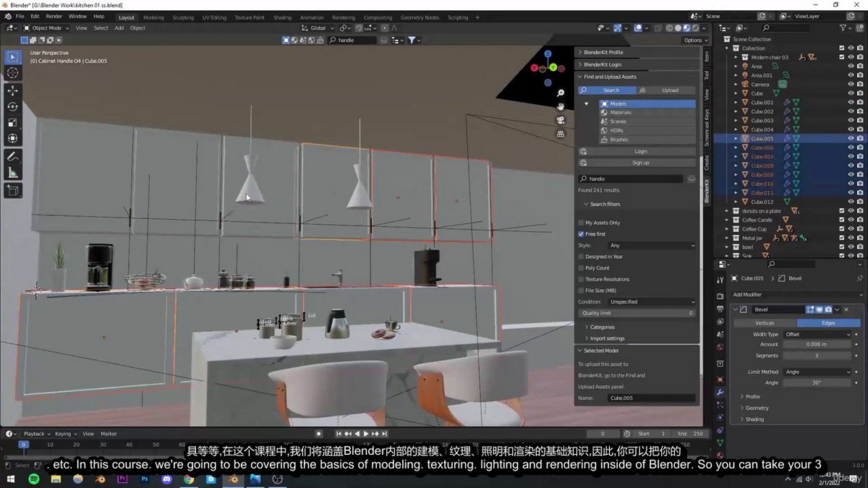Open the Modifier properties wrench tab
This screenshot has height=488, width=868.
click(720, 393)
